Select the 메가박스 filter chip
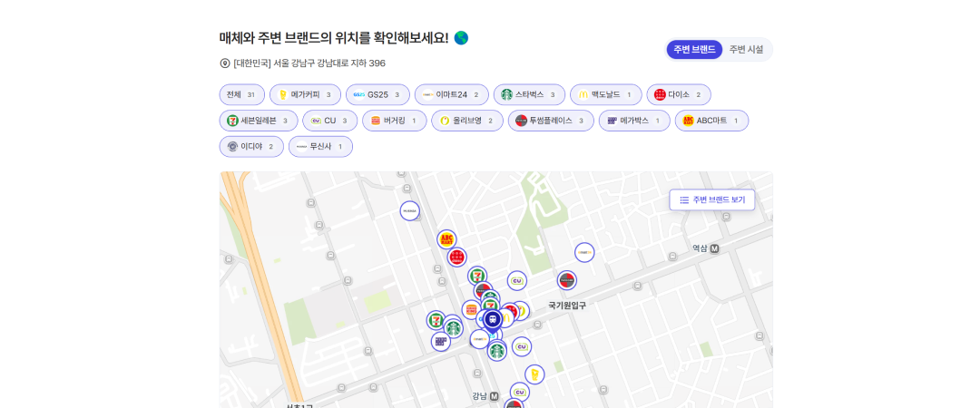980x408 pixels. coord(634,121)
